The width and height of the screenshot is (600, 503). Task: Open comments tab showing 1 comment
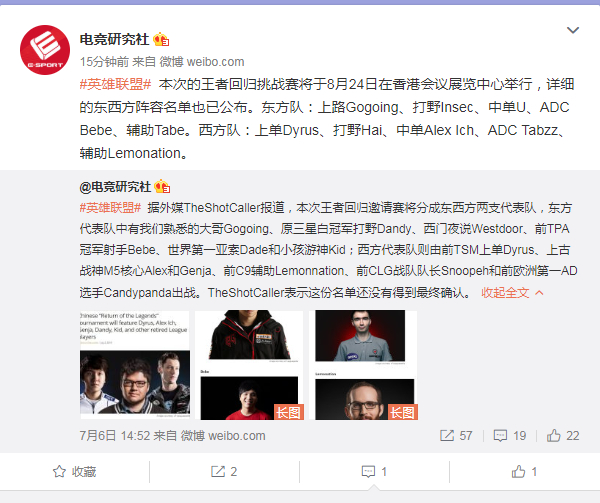click(x=374, y=472)
